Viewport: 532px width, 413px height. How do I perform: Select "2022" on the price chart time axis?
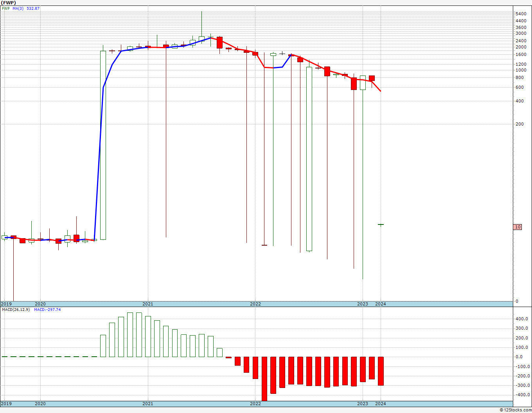[x=255, y=304]
